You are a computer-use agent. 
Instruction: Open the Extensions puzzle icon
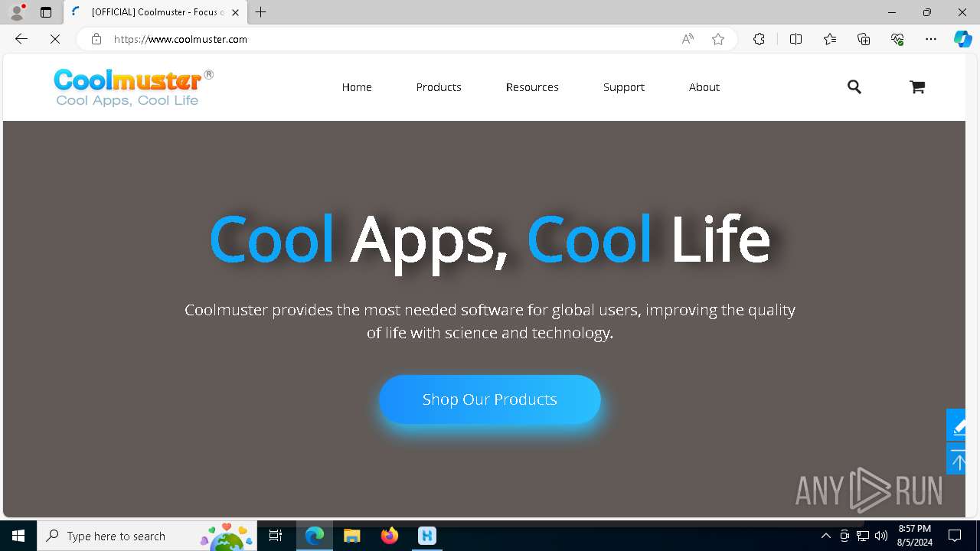pos(759,39)
